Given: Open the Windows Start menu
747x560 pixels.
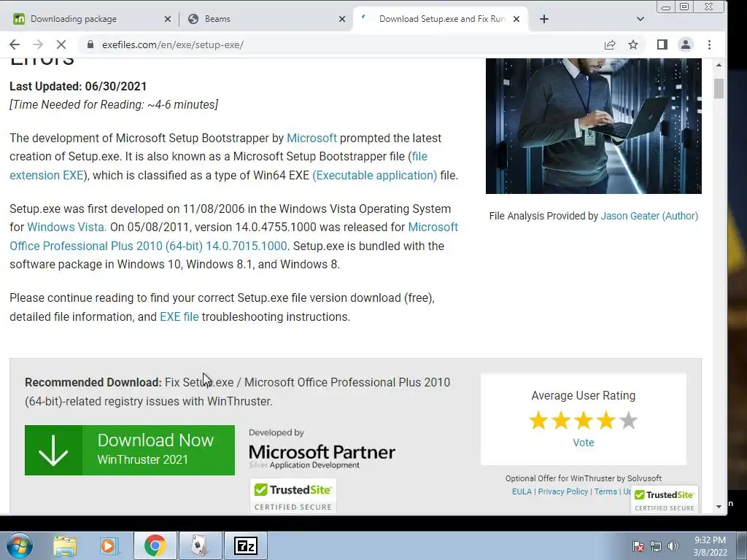Looking at the screenshot, I should pos(19,545).
